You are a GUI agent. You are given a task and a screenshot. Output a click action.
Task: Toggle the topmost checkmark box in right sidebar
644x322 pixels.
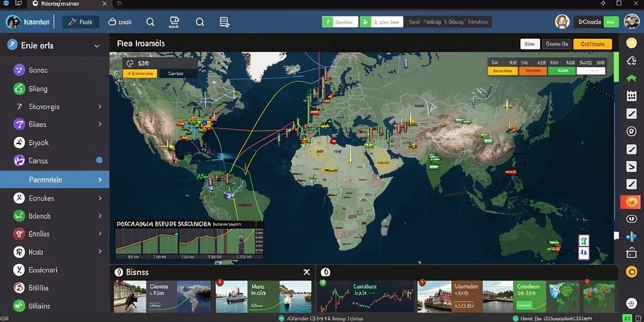click(631, 114)
